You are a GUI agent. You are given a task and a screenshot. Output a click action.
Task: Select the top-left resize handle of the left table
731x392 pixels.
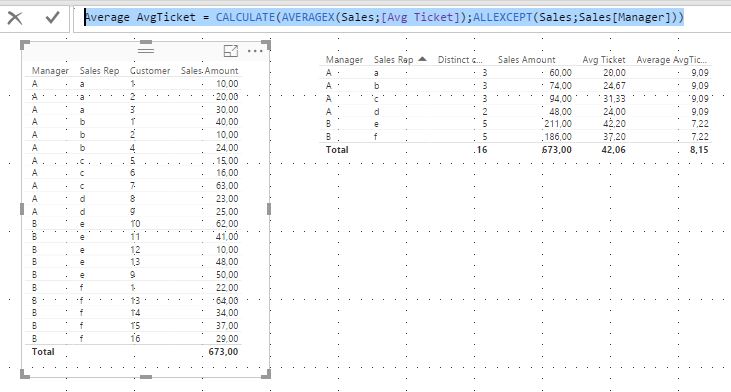25,45
